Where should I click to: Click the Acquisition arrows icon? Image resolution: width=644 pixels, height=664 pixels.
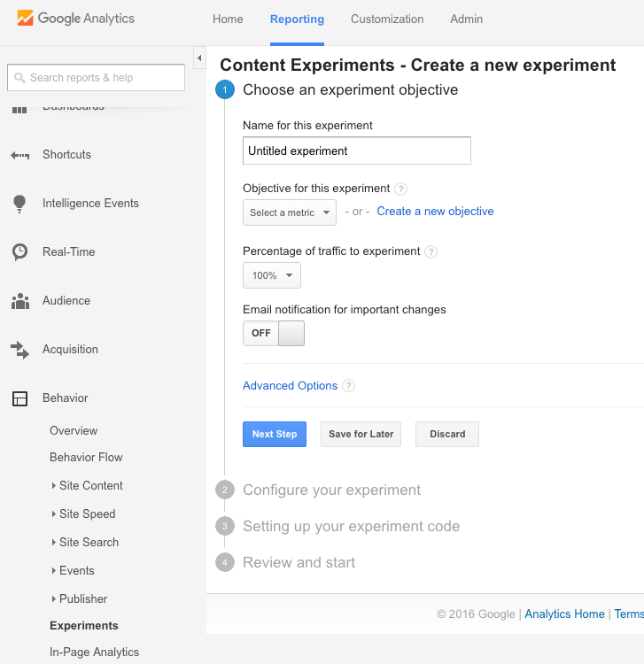(x=19, y=351)
